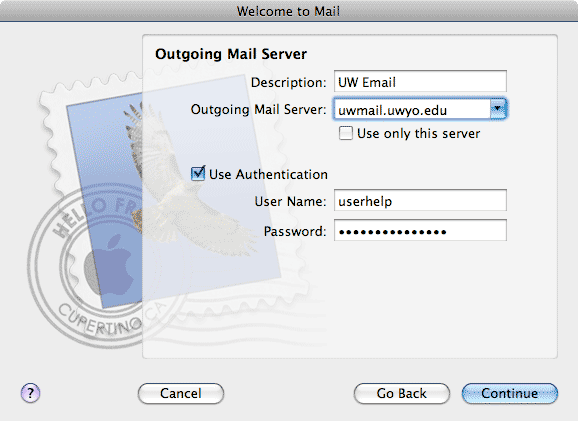Open the help question mark button
This screenshot has width=578, height=421.
tap(30, 393)
